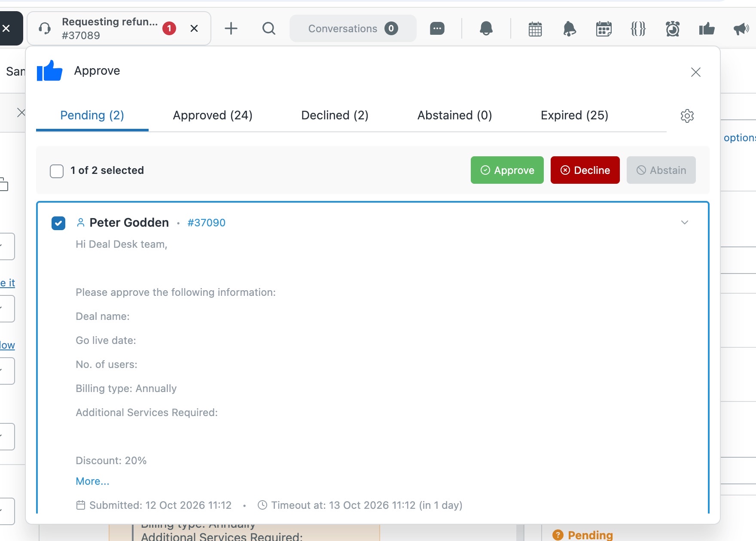Click the plus icon to add new
Image resolution: width=756 pixels, height=541 pixels.
coord(231,28)
